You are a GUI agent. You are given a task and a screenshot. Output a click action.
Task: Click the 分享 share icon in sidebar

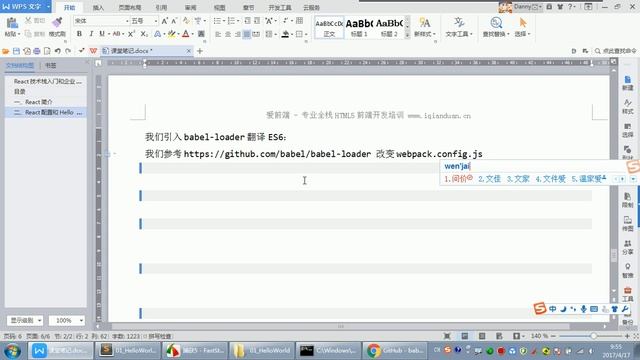(627, 248)
